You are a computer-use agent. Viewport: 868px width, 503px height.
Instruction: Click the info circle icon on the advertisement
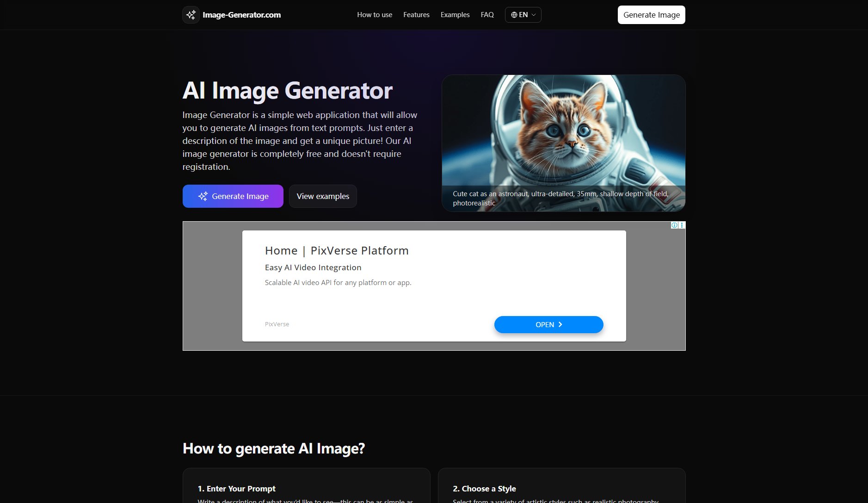(674, 224)
